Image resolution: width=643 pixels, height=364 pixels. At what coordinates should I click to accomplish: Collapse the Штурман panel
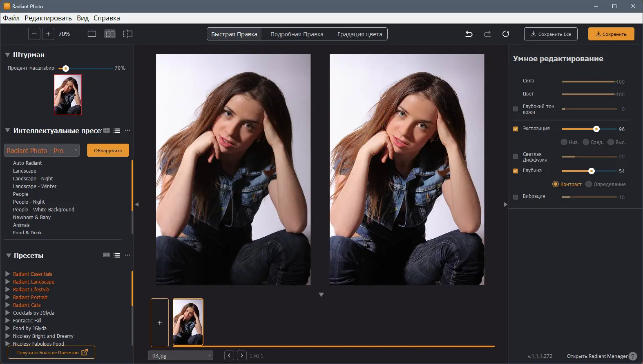click(x=7, y=55)
